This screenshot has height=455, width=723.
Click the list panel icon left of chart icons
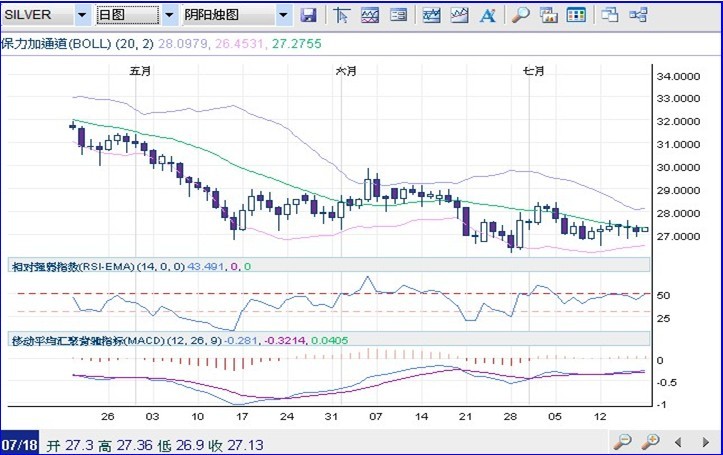[x=398, y=15]
